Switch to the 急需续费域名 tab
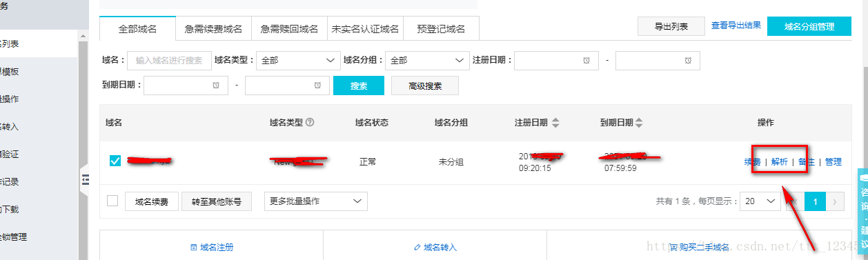 pyautogui.click(x=214, y=29)
